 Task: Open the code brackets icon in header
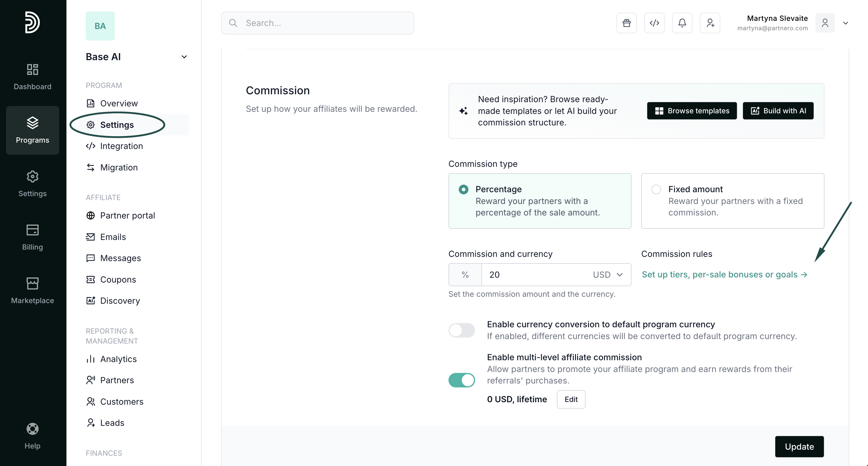click(x=654, y=23)
